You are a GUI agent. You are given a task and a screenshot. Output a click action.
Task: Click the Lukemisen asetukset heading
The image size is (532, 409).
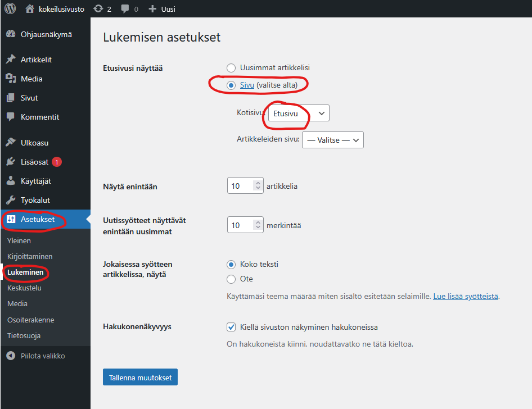tap(161, 37)
